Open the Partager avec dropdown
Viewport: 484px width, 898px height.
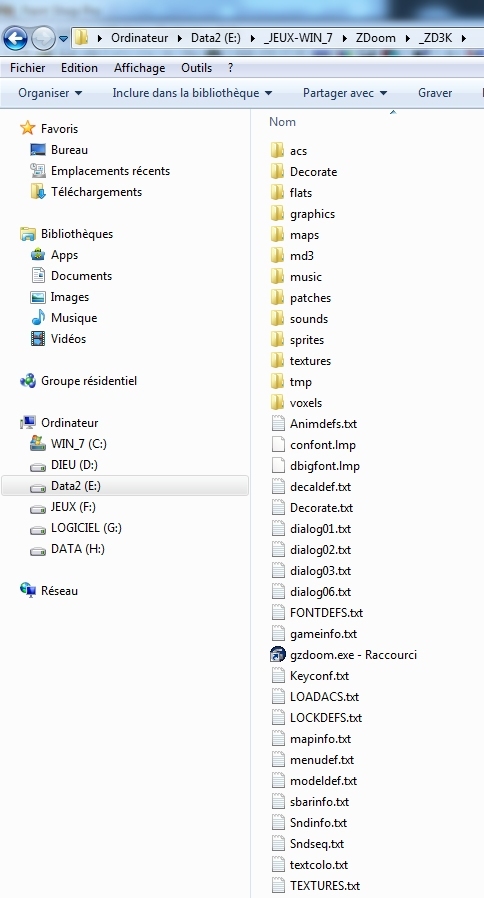pyautogui.click(x=345, y=93)
